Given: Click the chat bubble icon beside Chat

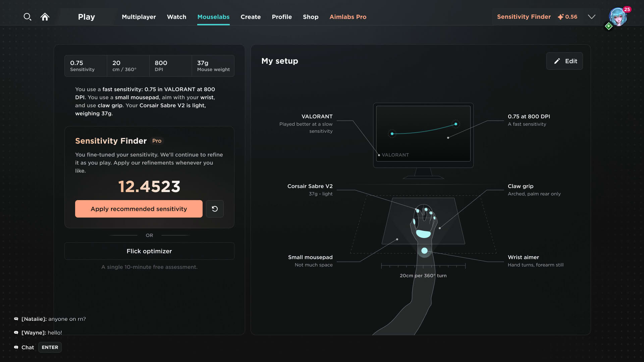Looking at the screenshot, I should (16, 347).
